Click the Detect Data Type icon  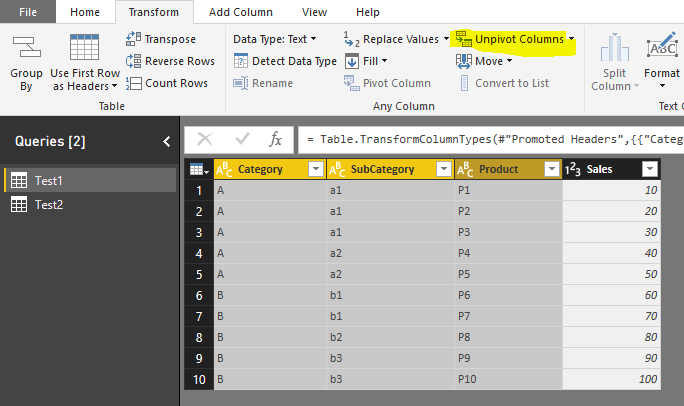(240, 61)
